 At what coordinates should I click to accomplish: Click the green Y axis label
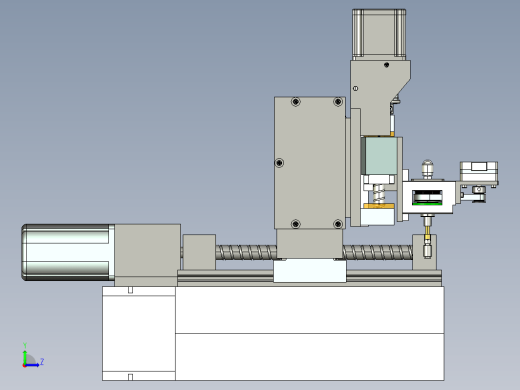coord(25,345)
